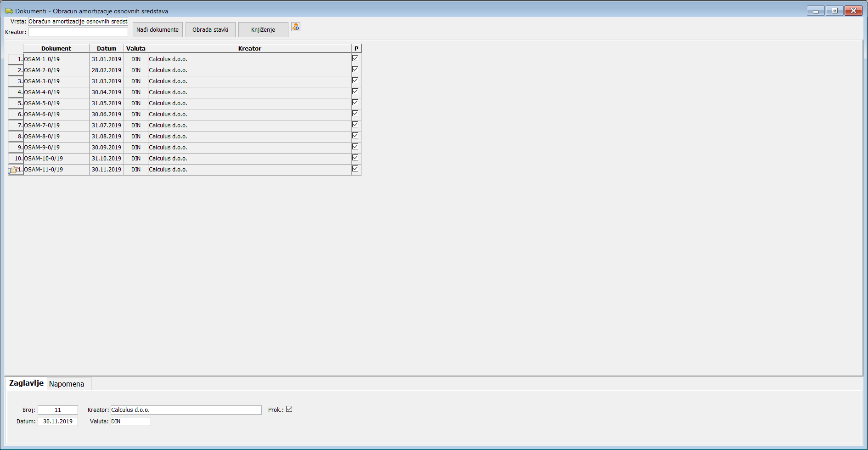Image resolution: width=868 pixels, height=450 pixels.
Task: Uncheck the P checkbox for OSAM-6-0/19
Action: 355,114
